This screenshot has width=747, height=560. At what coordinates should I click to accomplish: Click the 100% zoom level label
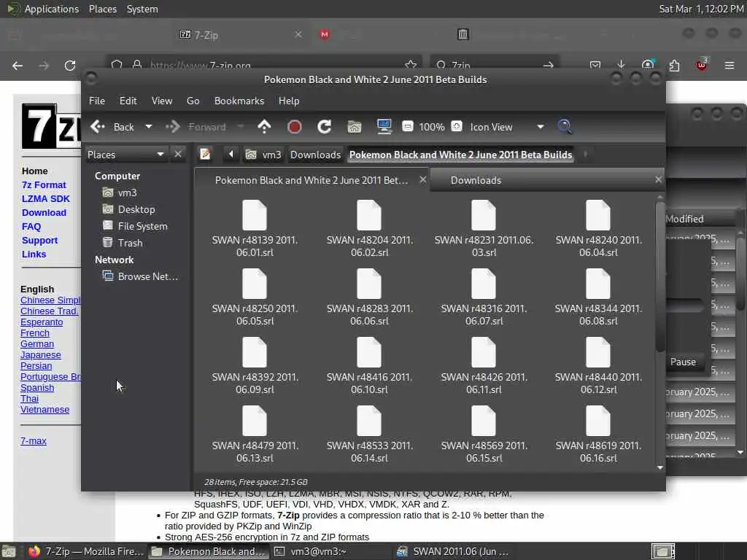[x=432, y=127]
